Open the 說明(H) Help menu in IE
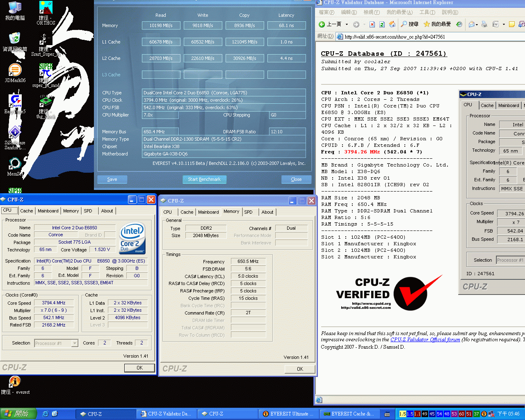 450,12
